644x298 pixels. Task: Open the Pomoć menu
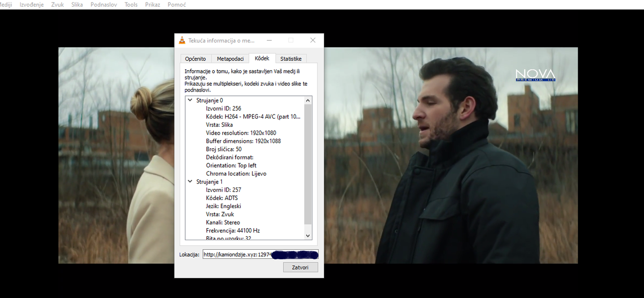176,5
